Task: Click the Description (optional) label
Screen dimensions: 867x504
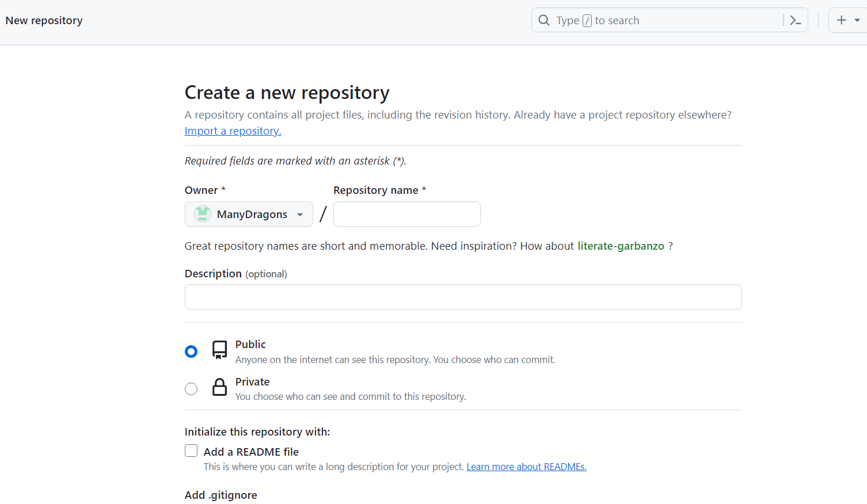Action: pos(236,274)
